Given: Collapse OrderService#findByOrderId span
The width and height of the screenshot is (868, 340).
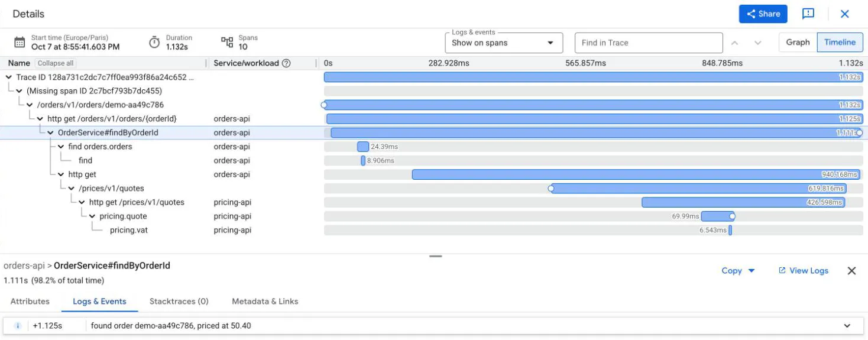Looking at the screenshot, I should click(x=51, y=133).
